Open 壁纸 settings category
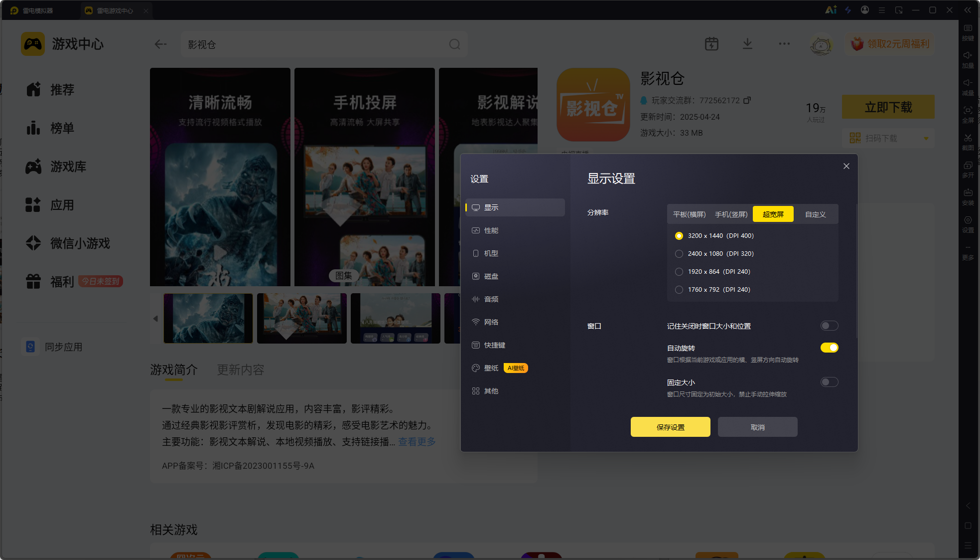Screen dimensions: 980x560 click(515, 368)
